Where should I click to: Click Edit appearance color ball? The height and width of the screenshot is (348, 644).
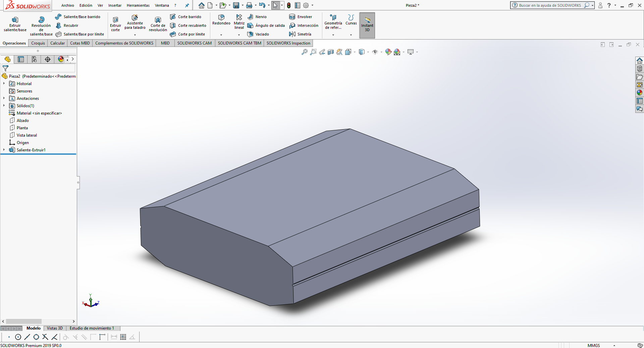click(x=388, y=52)
